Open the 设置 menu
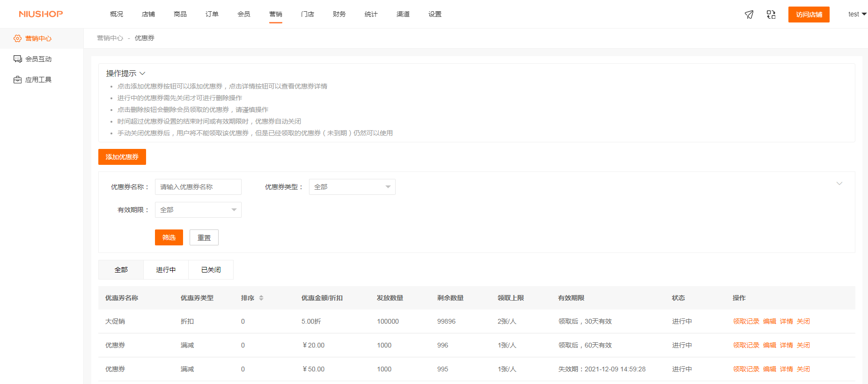Screen dimensions: 868x384 click(435, 14)
